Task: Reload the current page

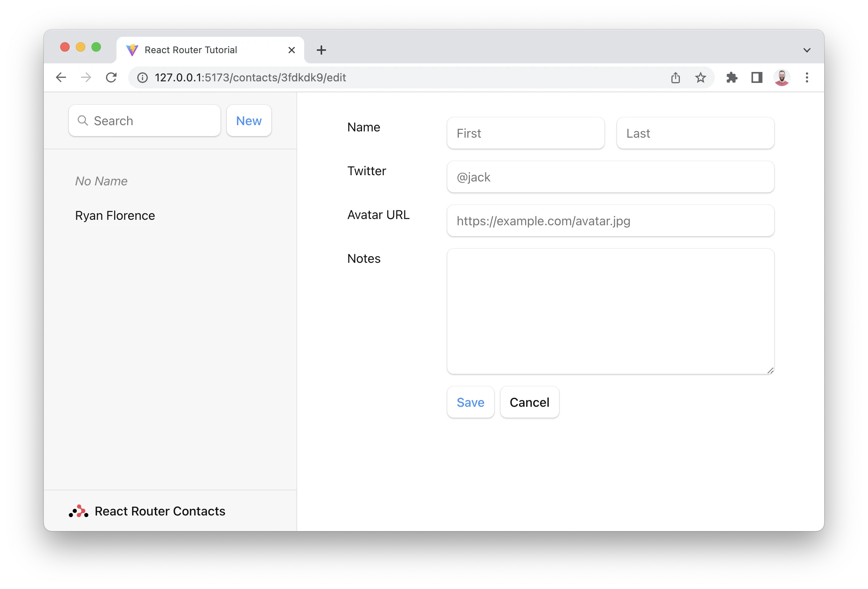Action: point(111,77)
